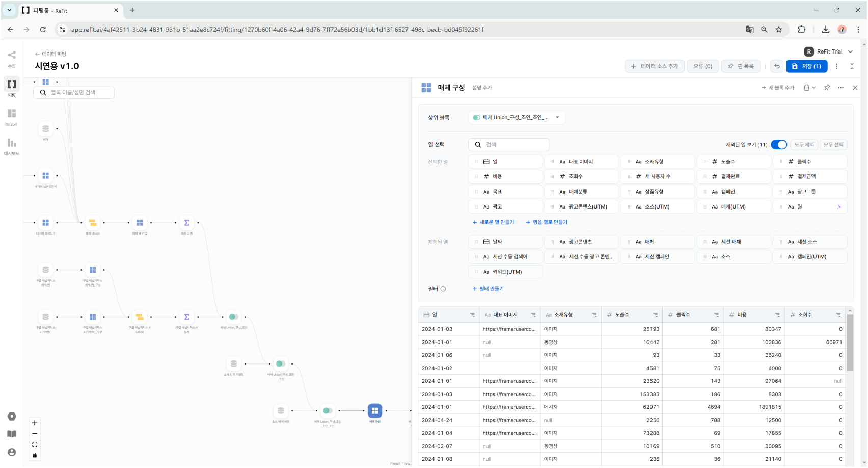Click the undo arrow icon in toolbar
The height and width of the screenshot is (468, 868).
[x=777, y=66]
